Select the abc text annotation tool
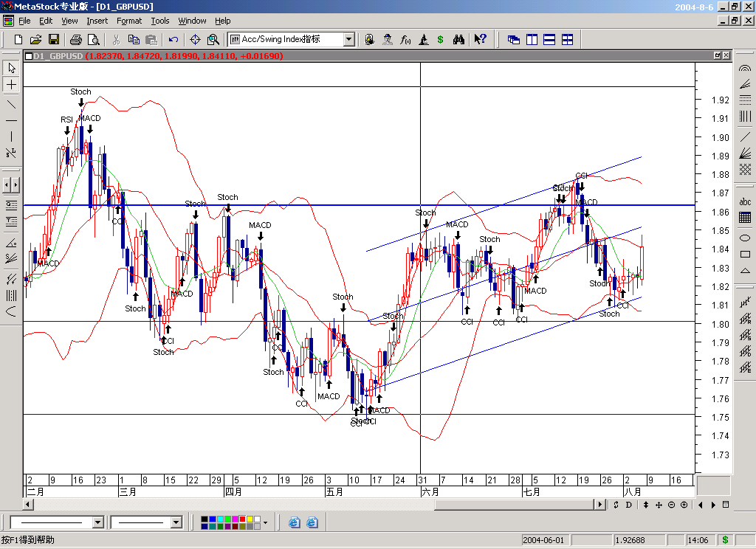The image size is (756, 549). pos(745,202)
